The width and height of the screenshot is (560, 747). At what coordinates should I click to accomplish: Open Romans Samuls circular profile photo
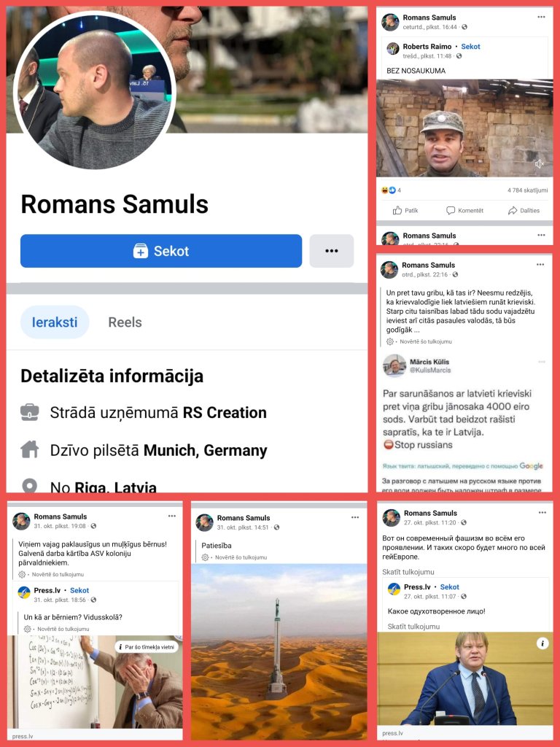point(94,90)
